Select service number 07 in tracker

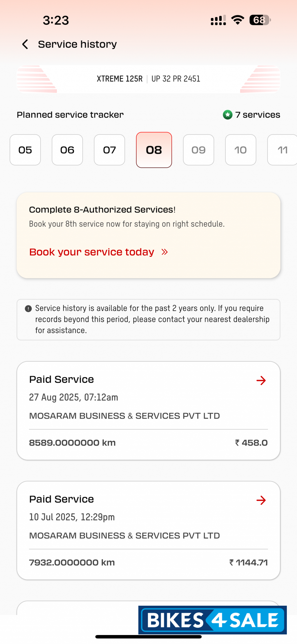click(x=109, y=150)
